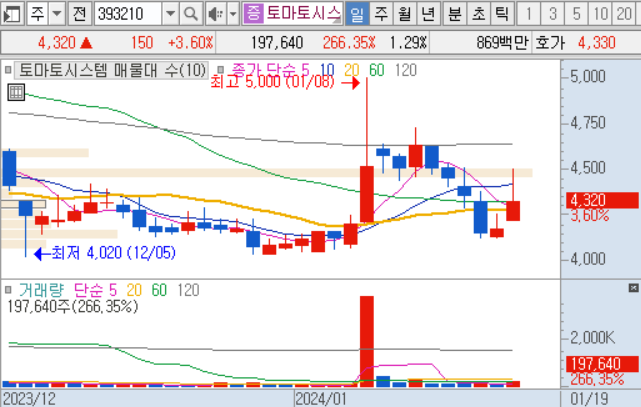This screenshot has height=407, width=641.
Task: Click the 전 button
Action: click(x=80, y=14)
